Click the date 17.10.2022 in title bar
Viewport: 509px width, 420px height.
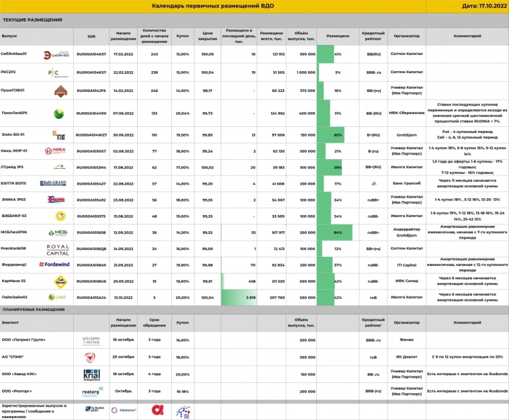point(483,6)
